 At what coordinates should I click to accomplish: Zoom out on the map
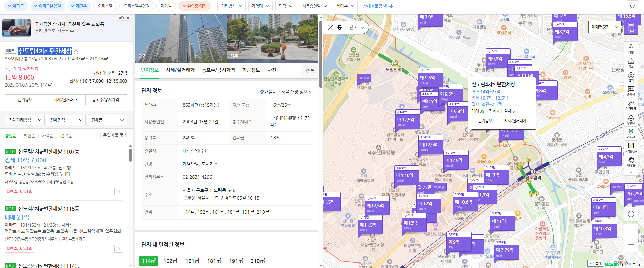tap(631, 245)
